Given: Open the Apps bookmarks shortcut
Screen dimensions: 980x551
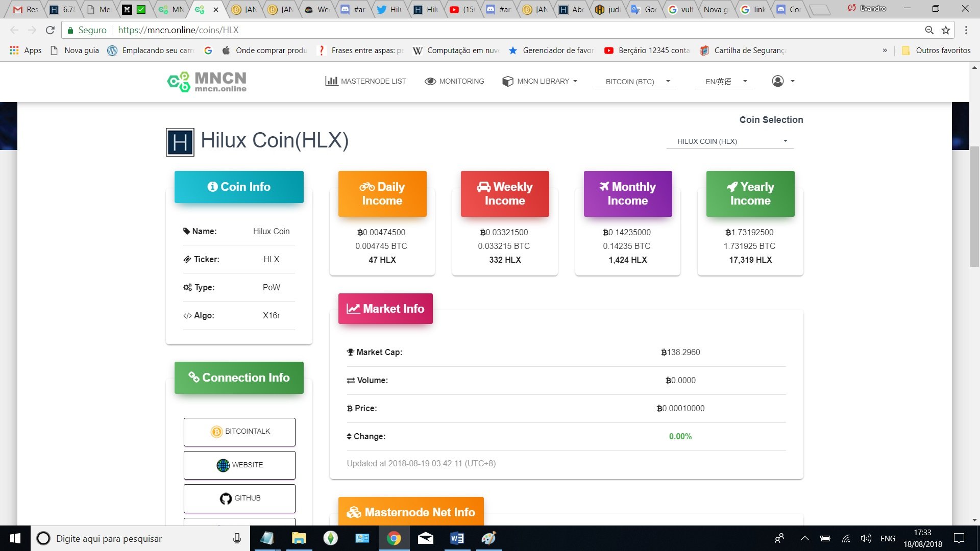Looking at the screenshot, I should tap(26, 50).
